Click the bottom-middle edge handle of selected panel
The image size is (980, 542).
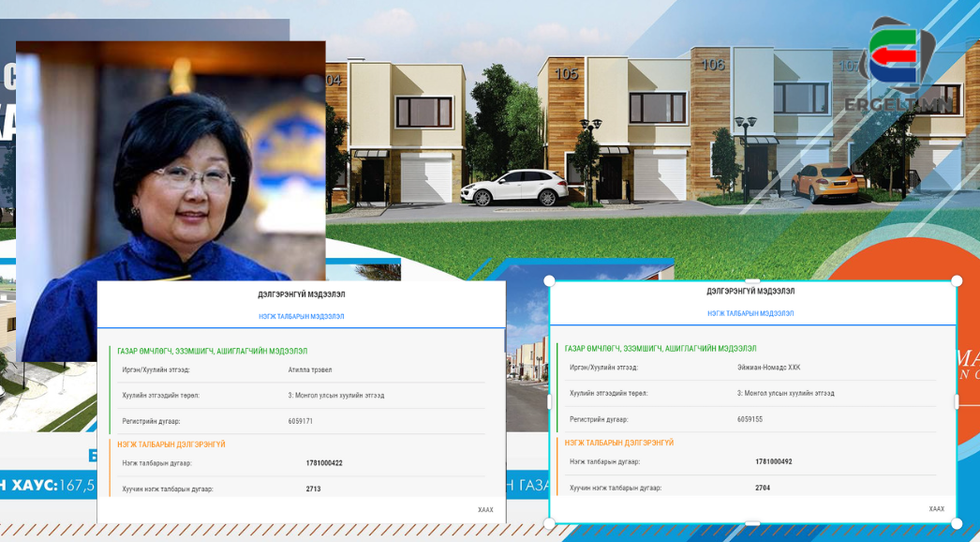752,523
